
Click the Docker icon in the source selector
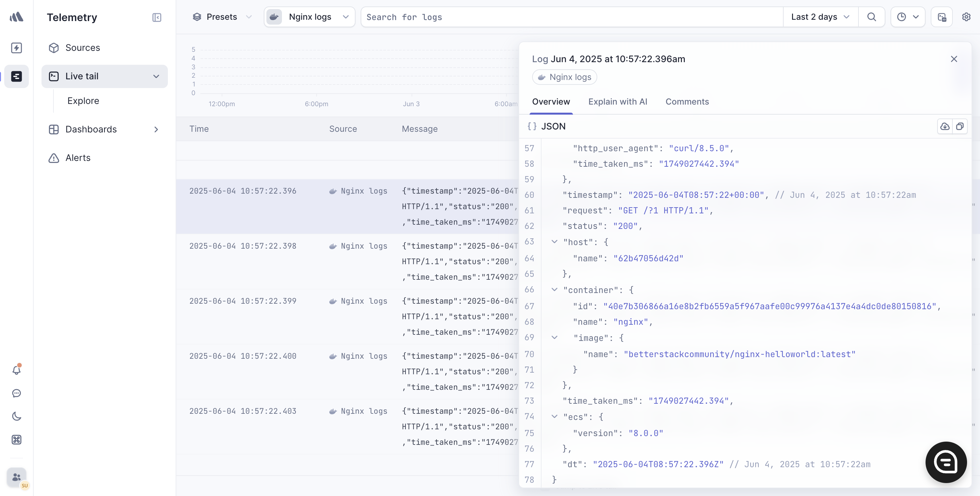pos(274,17)
